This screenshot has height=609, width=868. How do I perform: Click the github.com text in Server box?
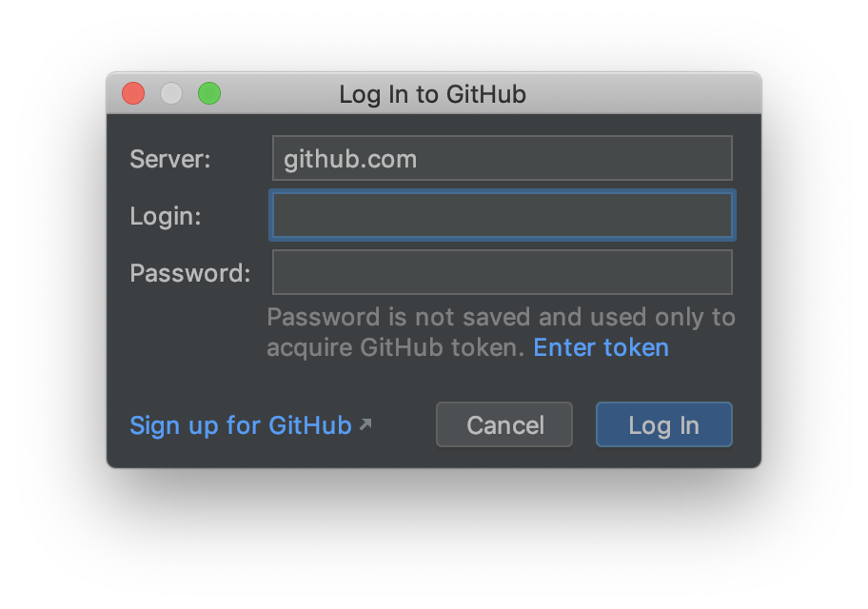(x=350, y=160)
